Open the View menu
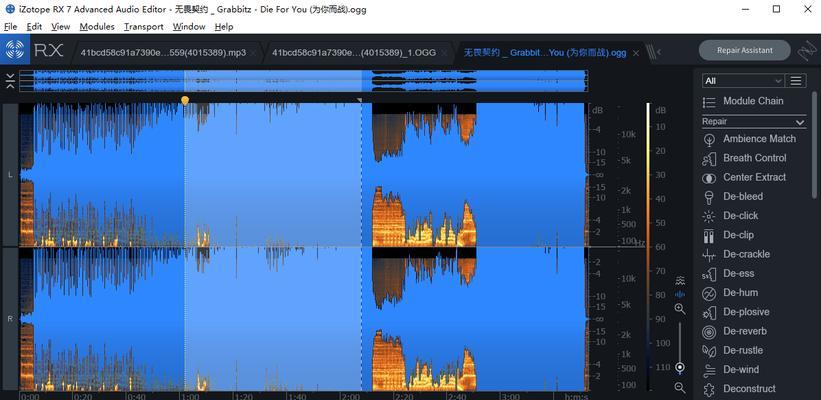This screenshot has width=821, height=400. point(60,26)
